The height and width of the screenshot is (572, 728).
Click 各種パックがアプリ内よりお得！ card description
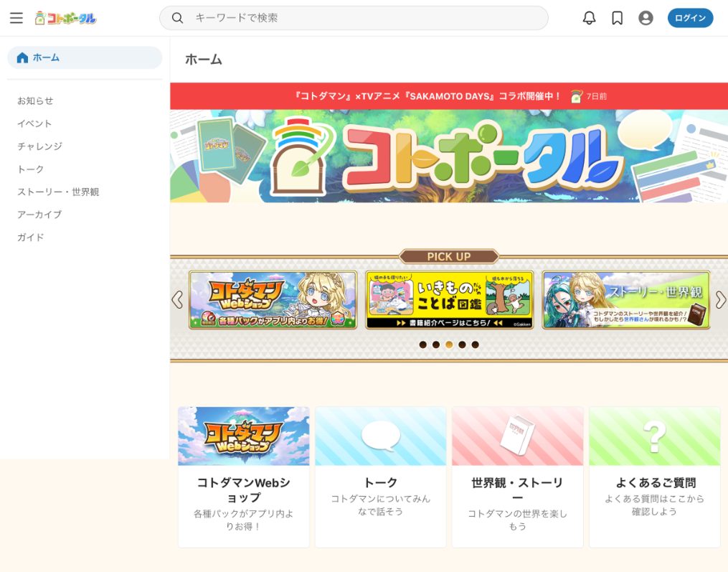243,520
